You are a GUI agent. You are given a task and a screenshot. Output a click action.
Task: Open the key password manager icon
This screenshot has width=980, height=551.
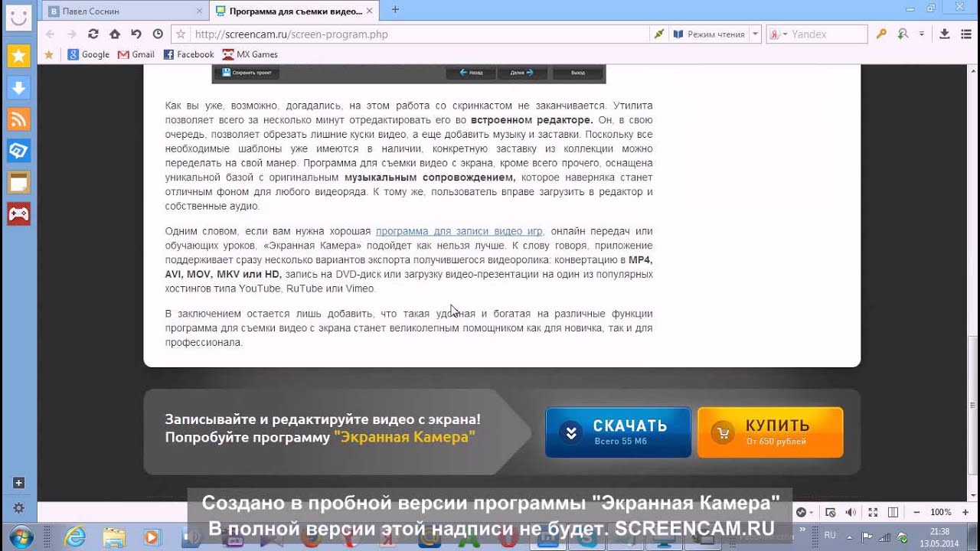pos(881,34)
